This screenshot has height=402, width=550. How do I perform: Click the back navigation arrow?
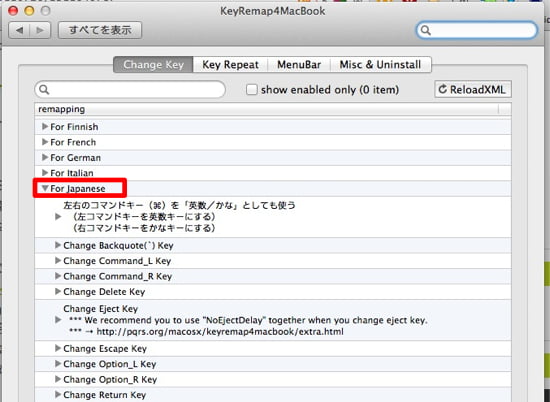point(19,31)
